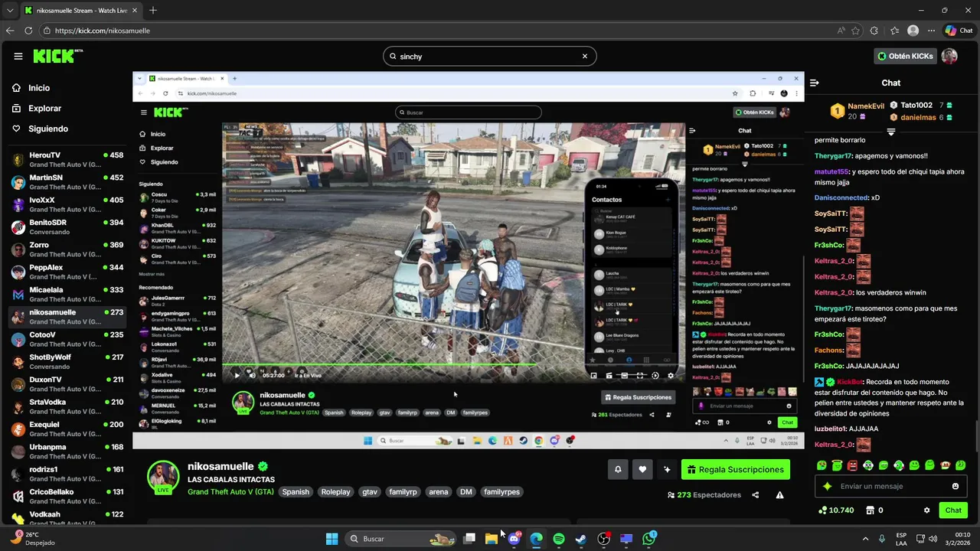Click Regala Suscripciones button
The width and height of the screenshot is (980, 551).
[736, 470]
